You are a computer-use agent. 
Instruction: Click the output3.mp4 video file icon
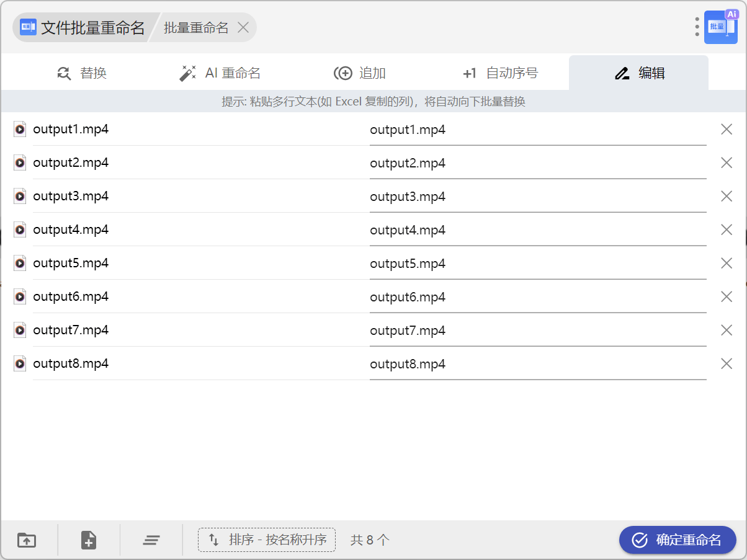pos(20,197)
